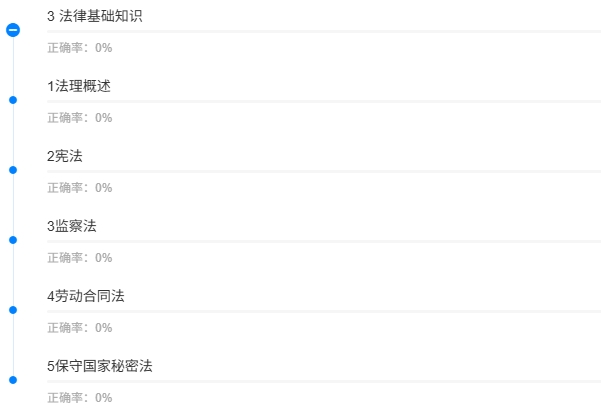Open the 2宪法 section
This screenshot has width=601, height=411.
(65, 156)
